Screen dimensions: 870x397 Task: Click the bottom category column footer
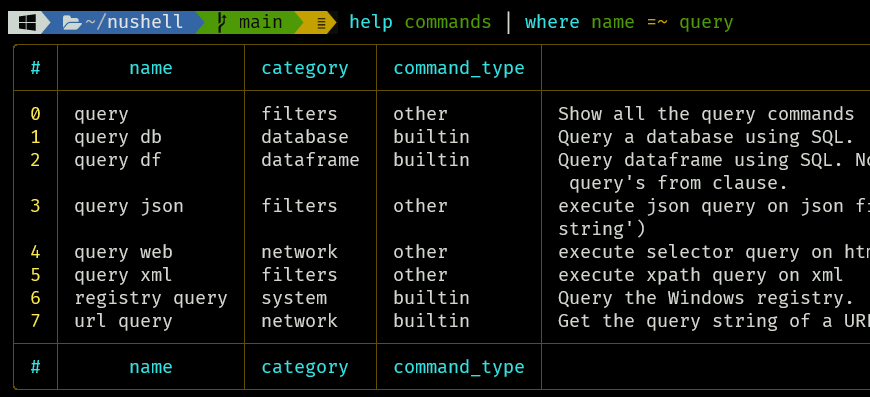pos(305,368)
